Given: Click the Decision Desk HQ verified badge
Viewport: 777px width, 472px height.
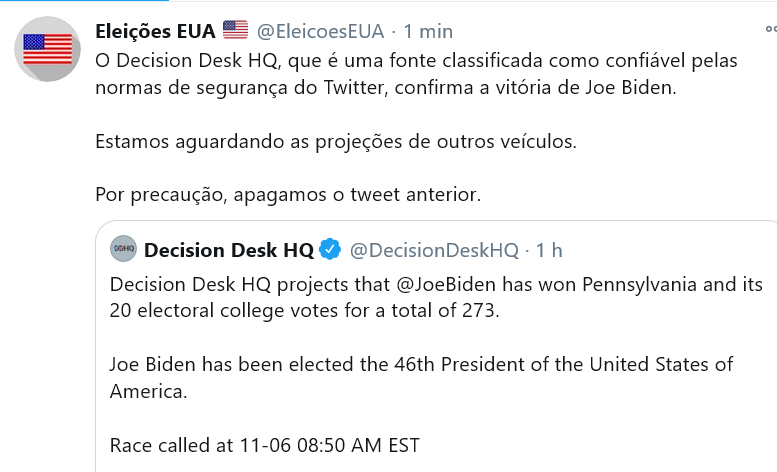Looking at the screenshot, I should [x=330, y=249].
